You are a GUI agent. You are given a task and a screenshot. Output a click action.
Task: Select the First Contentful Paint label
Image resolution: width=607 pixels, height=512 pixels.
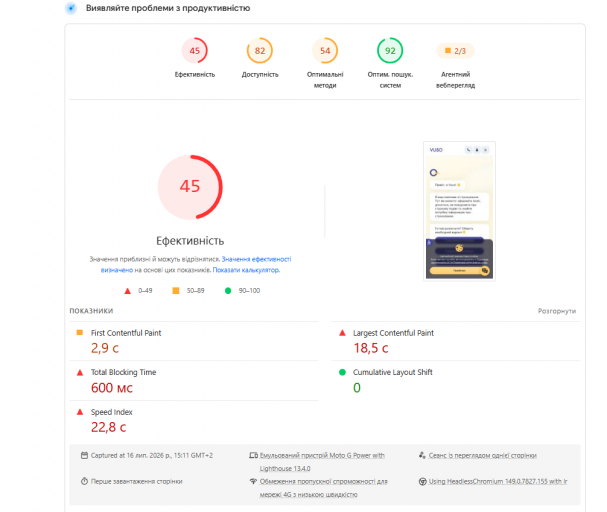point(126,333)
